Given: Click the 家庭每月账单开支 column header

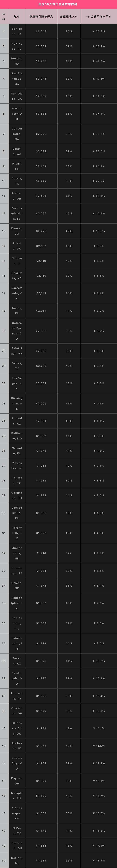Looking at the screenshot, I should tap(41, 16).
